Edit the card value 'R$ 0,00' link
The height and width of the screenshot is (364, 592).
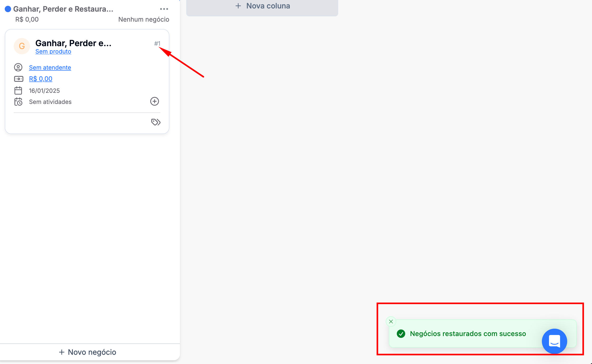click(41, 79)
